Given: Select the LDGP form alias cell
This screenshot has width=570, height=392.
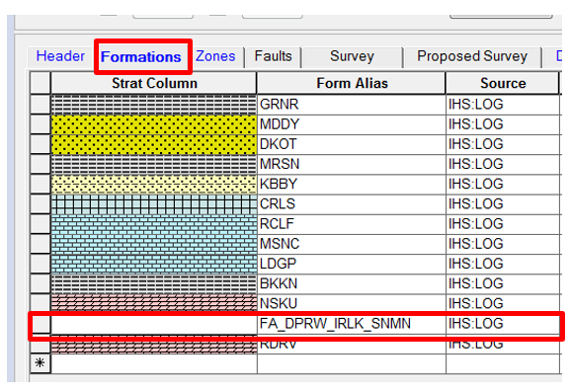Looking at the screenshot, I should click(x=351, y=264).
